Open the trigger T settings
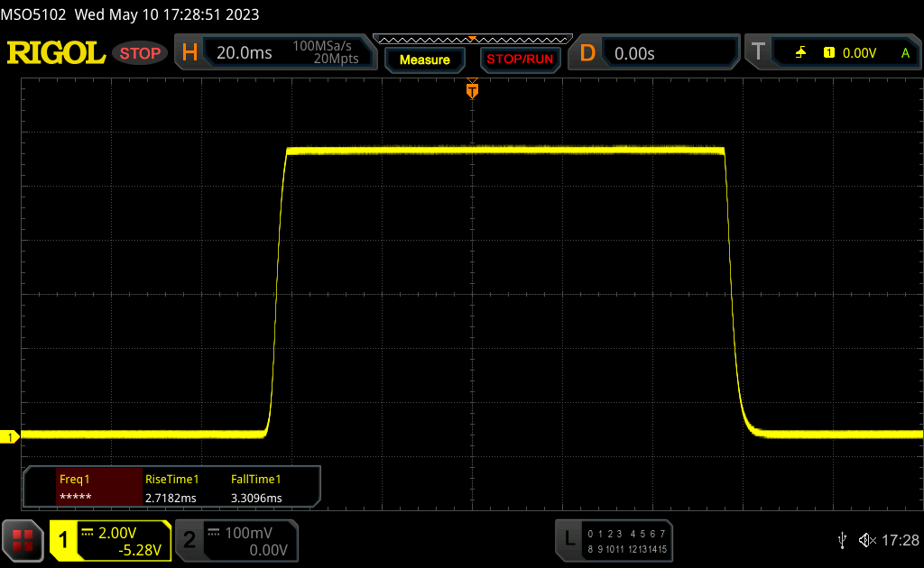Viewport: 924px width, 568px height. pos(758,51)
